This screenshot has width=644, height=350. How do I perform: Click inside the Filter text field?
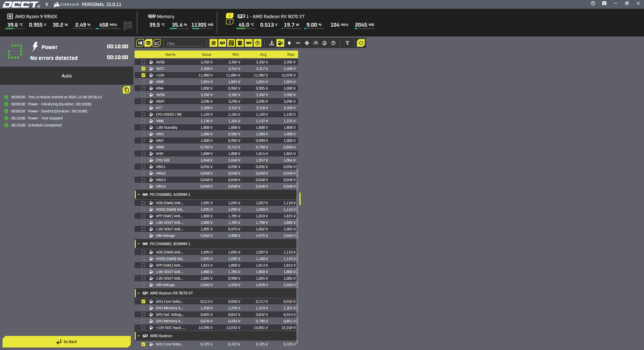pyautogui.click(x=185, y=43)
